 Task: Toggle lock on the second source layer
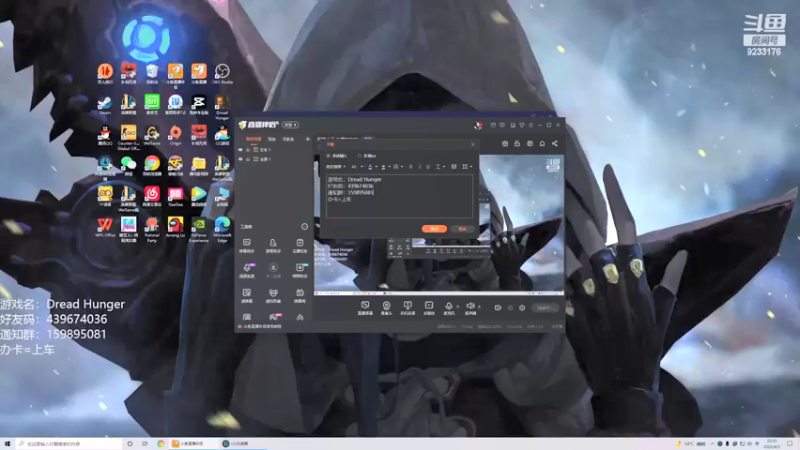(248, 159)
